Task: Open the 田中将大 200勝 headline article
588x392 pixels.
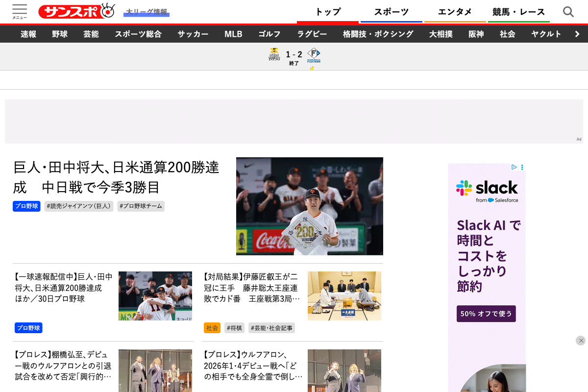Action: 116,177
